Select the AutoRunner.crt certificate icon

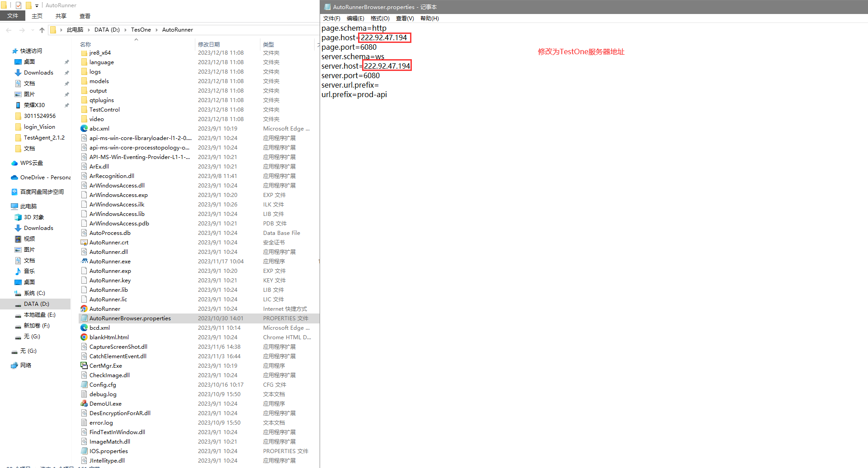[x=84, y=242]
